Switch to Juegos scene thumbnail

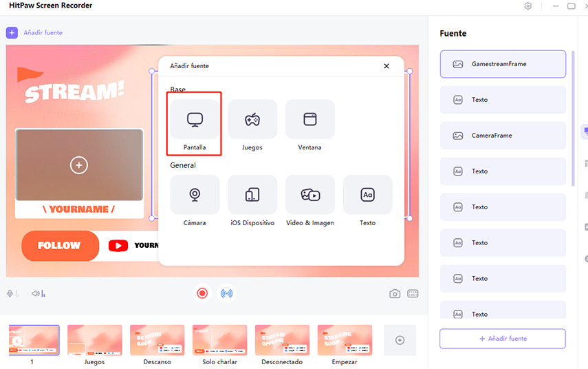tap(94, 340)
